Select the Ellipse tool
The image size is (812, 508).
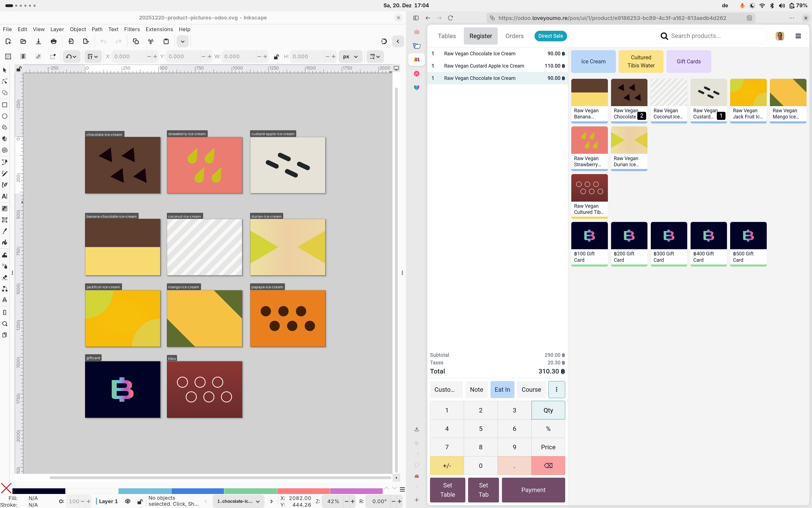click(5, 116)
